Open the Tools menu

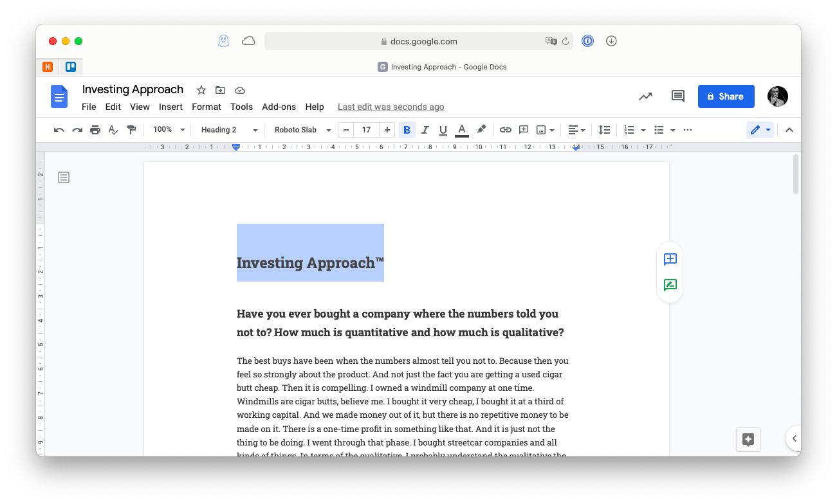click(x=241, y=107)
